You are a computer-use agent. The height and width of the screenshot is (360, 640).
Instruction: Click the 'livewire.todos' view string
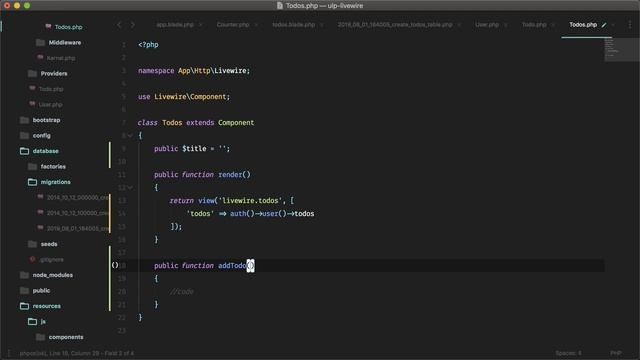pos(251,200)
